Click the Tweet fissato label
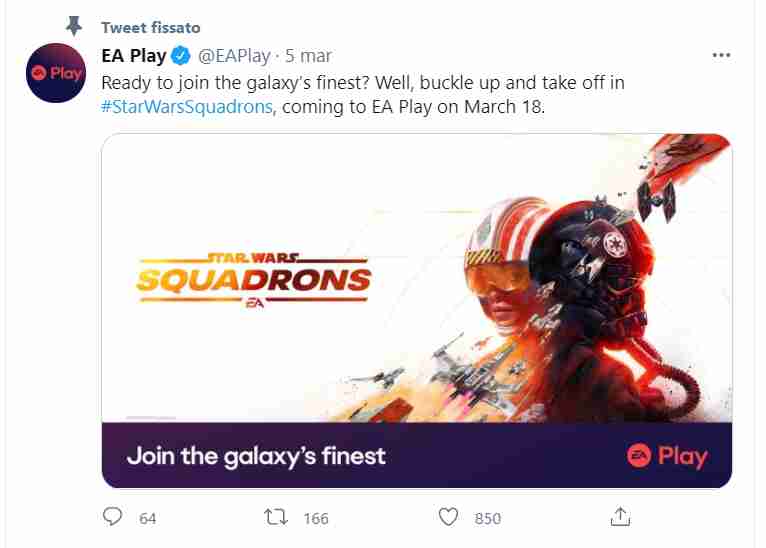Viewport: 766px width, 548px height. 150,26
